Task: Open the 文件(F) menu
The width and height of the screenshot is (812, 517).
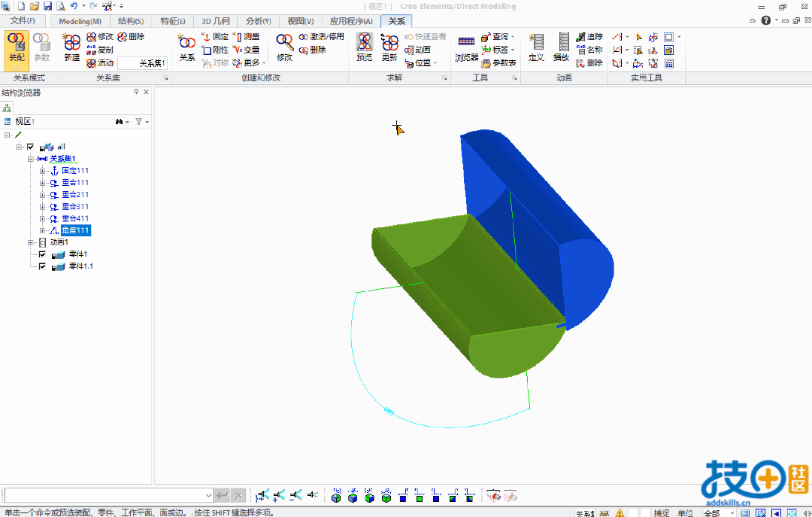Action: click(x=23, y=21)
